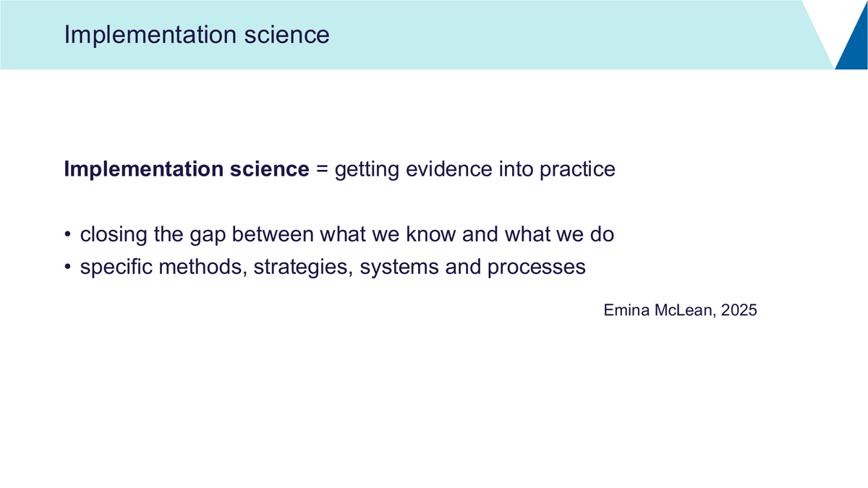
Task: Click the word "closing" starting first bullet
Action: click(114, 236)
